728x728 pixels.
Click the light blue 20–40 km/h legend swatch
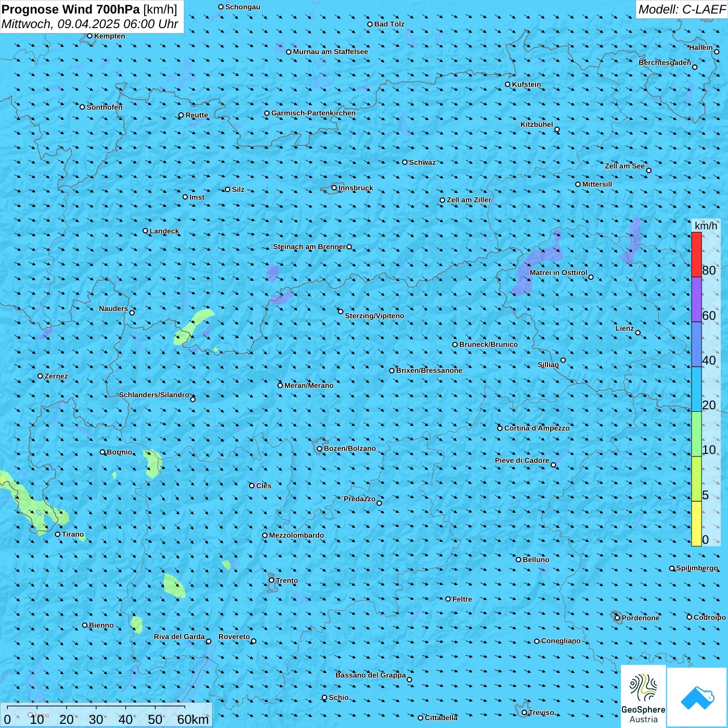(696, 389)
